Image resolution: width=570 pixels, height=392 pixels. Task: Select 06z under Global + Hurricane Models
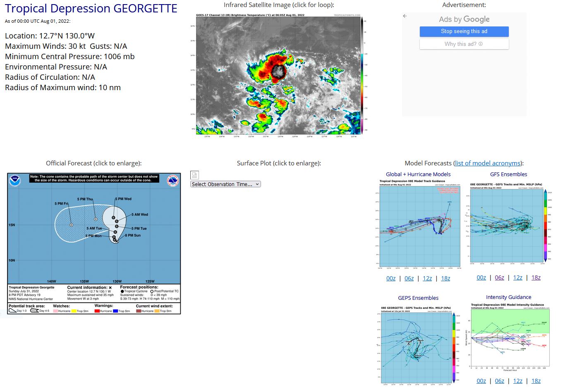pos(409,279)
